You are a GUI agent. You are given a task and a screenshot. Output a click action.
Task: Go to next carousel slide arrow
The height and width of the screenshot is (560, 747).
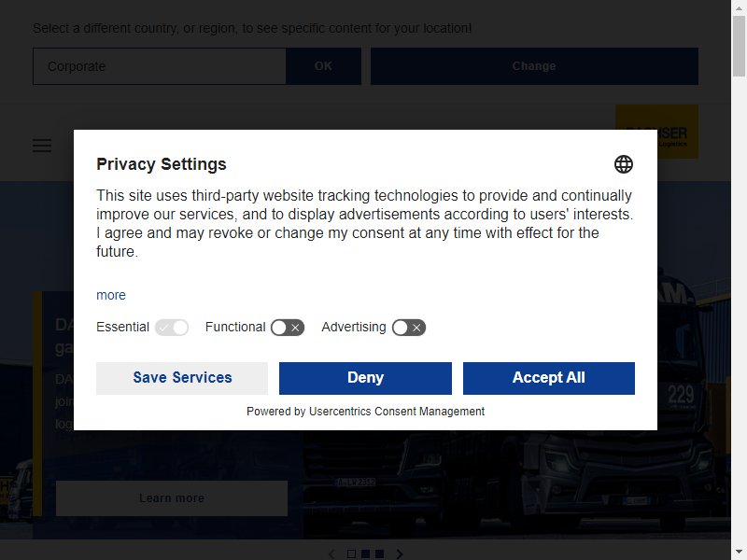400,553
